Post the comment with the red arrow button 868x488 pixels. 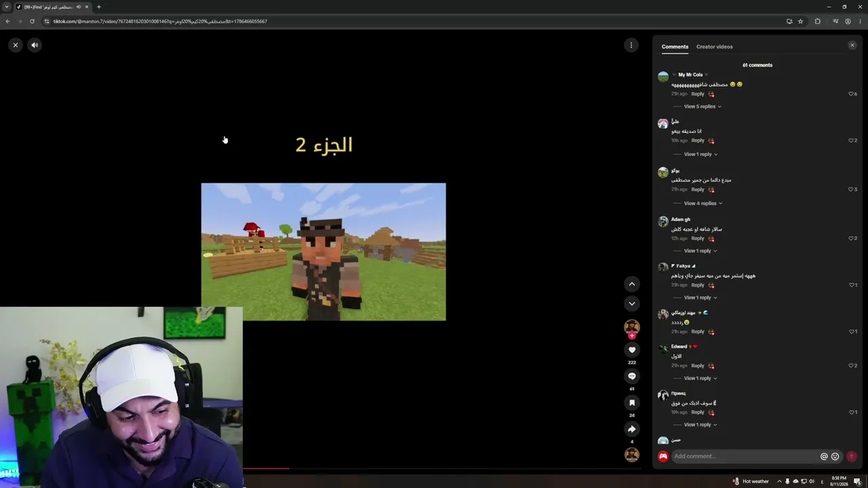852,457
